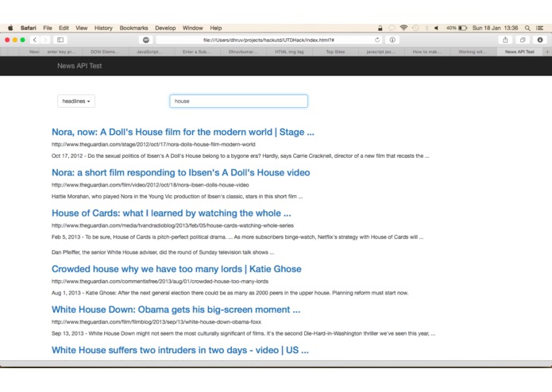Open the History menu
This screenshot has height=392, width=552.
[x=103, y=28]
